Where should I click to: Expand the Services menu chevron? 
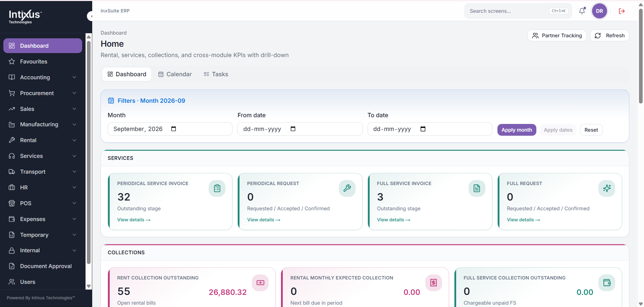click(74, 156)
